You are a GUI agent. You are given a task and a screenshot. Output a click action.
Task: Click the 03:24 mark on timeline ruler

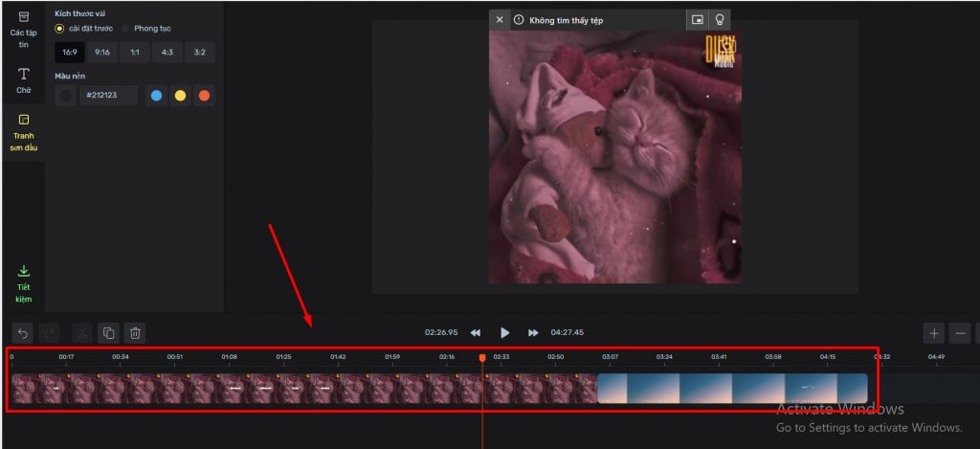coord(664,357)
